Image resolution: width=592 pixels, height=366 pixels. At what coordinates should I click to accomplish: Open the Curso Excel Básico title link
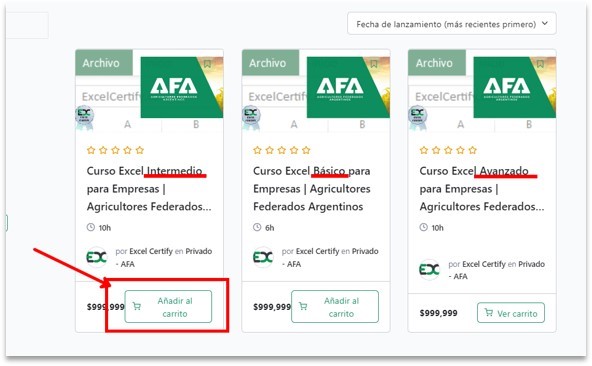[312, 189]
